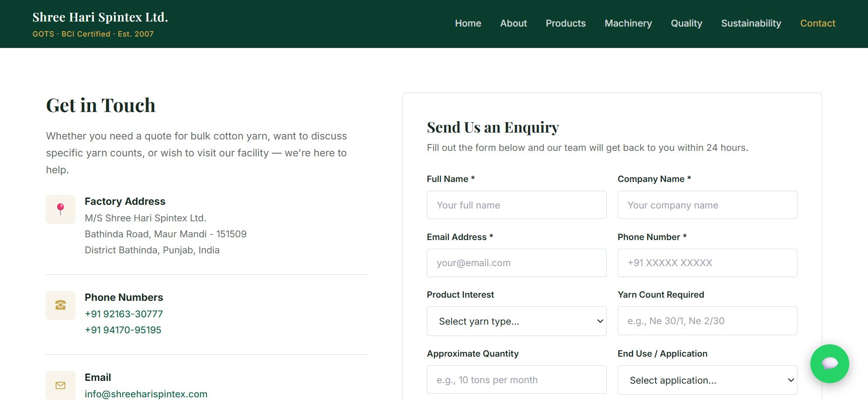Image resolution: width=868 pixels, height=401 pixels.
Task: Click the 'Yarn Count Required' field label
Action: coord(661,295)
